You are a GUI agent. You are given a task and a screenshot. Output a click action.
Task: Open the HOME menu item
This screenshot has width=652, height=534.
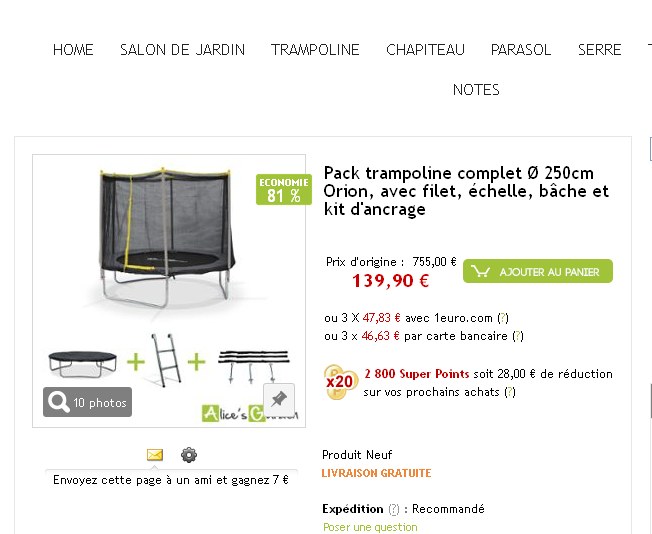(73, 50)
